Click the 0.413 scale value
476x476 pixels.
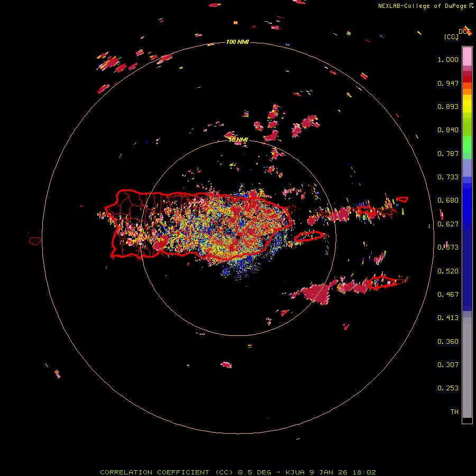tap(448, 318)
